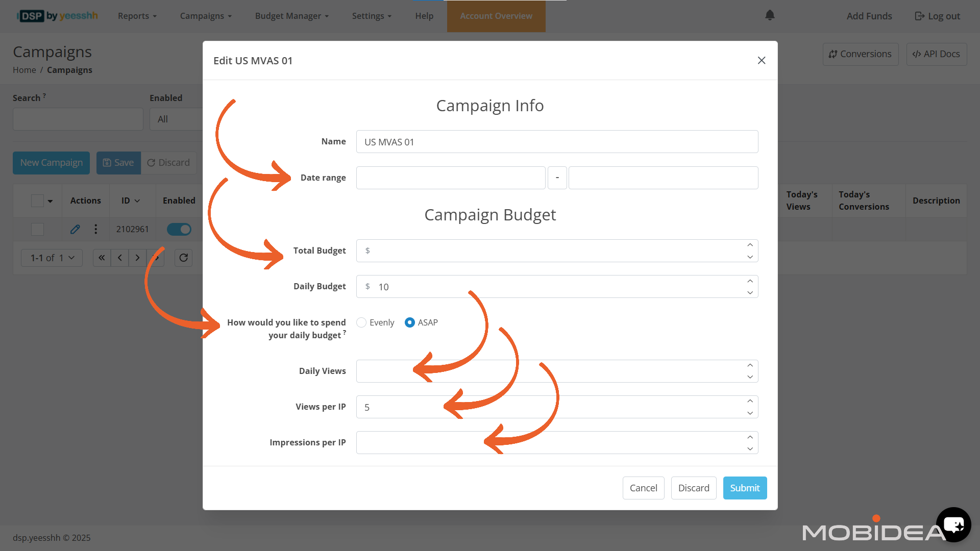Open the three-dot actions menu for the campaign row
This screenshot has height=551, width=980.
pyautogui.click(x=95, y=229)
